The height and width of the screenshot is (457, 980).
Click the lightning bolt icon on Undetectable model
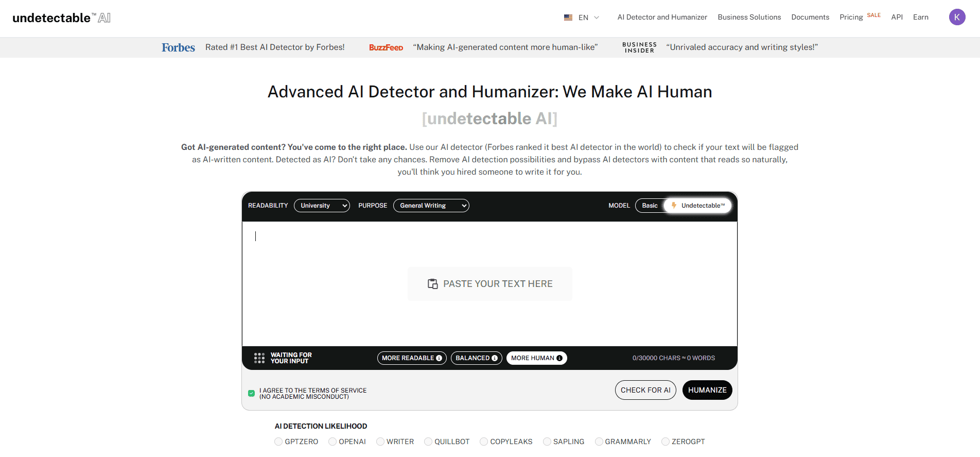pos(674,206)
